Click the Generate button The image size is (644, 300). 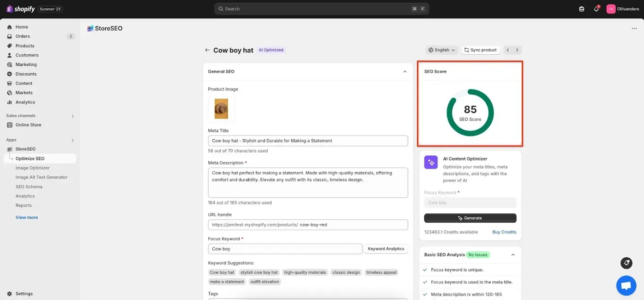pyautogui.click(x=470, y=218)
